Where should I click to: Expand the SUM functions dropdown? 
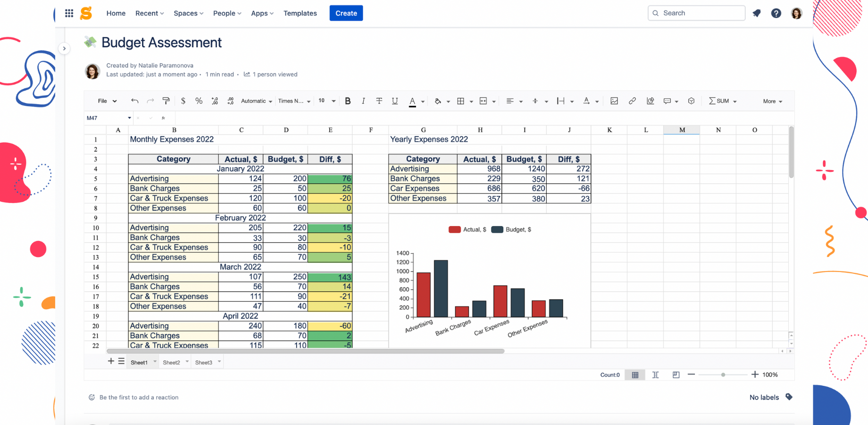point(723,101)
